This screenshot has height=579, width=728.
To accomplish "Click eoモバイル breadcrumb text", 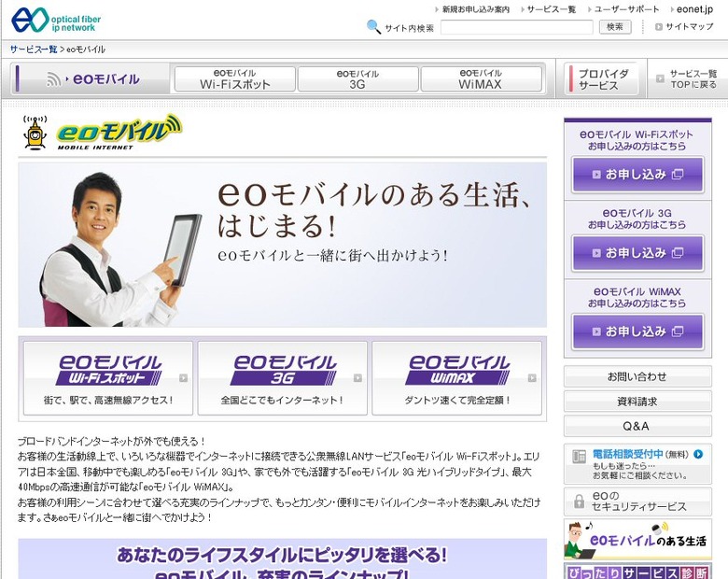I will coord(87,49).
